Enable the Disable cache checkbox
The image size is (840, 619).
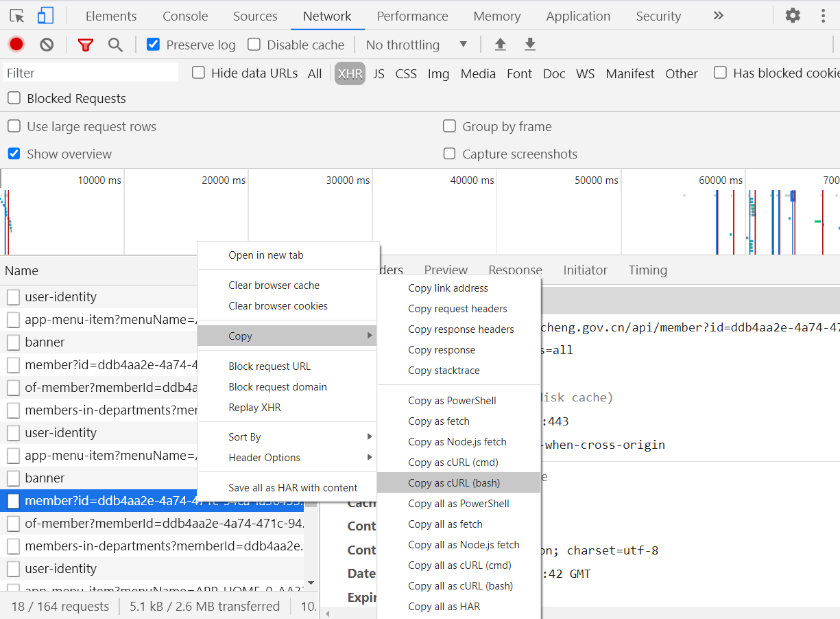(254, 45)
